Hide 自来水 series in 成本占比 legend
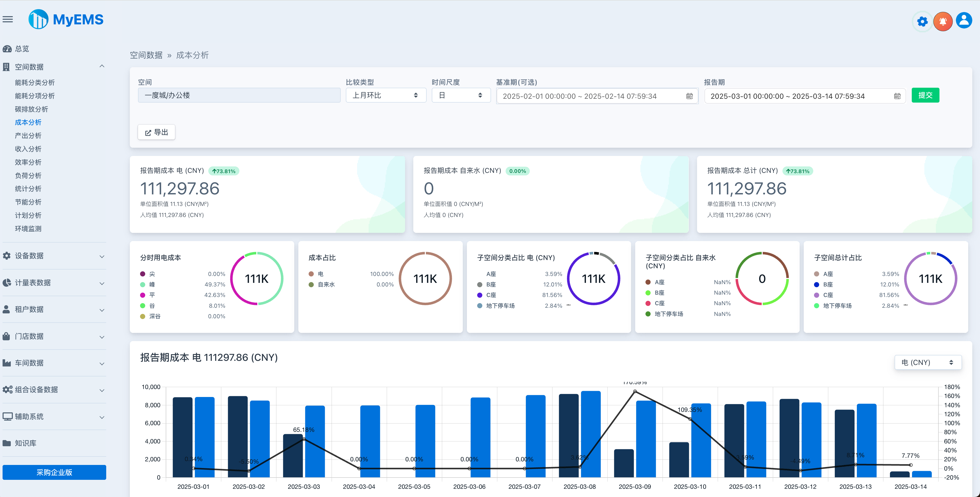980x497 pixels. (x=325, y=284)
